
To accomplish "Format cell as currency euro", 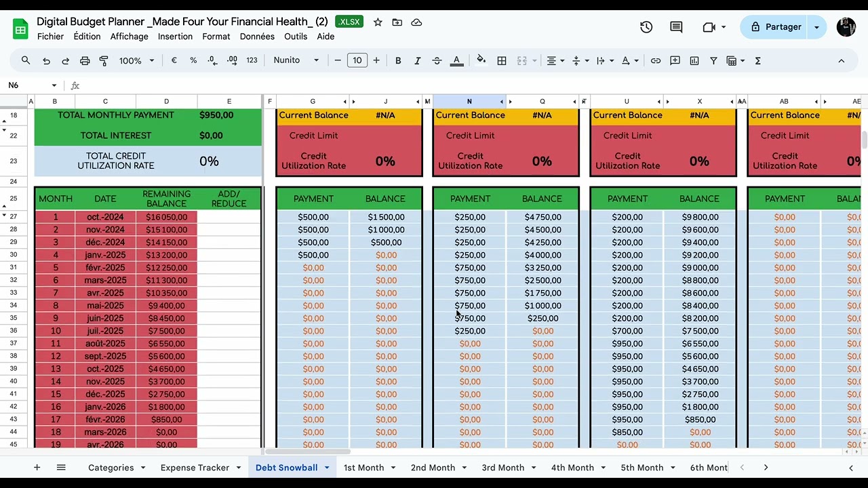I will (x=174, y=60).
